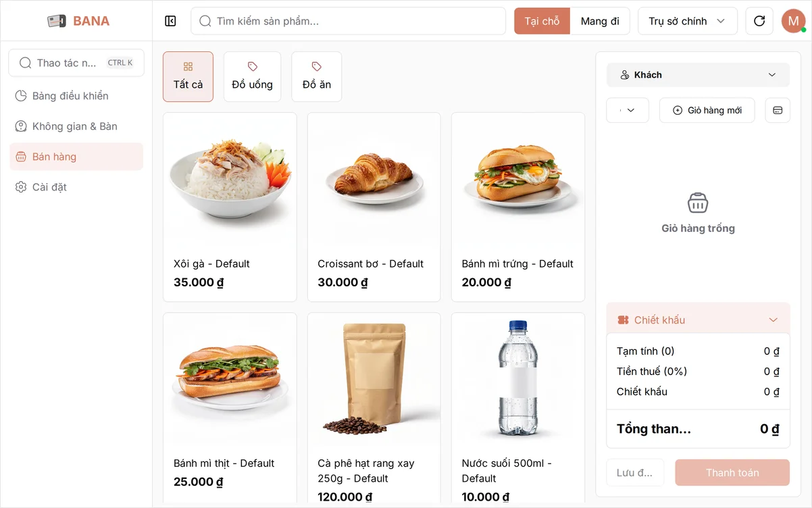Click the BANA logo icon
This screenshot has width=812, height=508.
tap(57, 21)
